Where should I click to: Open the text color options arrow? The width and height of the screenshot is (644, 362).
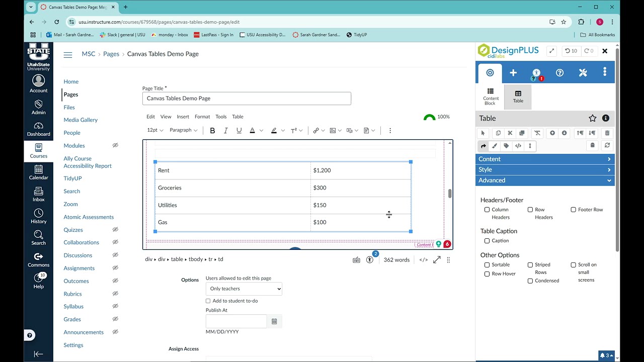point(261,131)
